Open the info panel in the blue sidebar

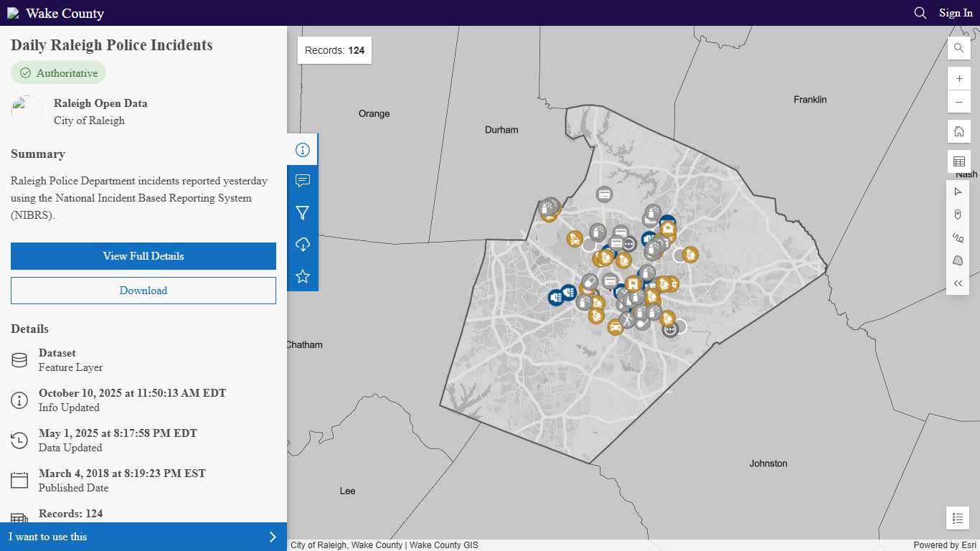coord(302,149)
